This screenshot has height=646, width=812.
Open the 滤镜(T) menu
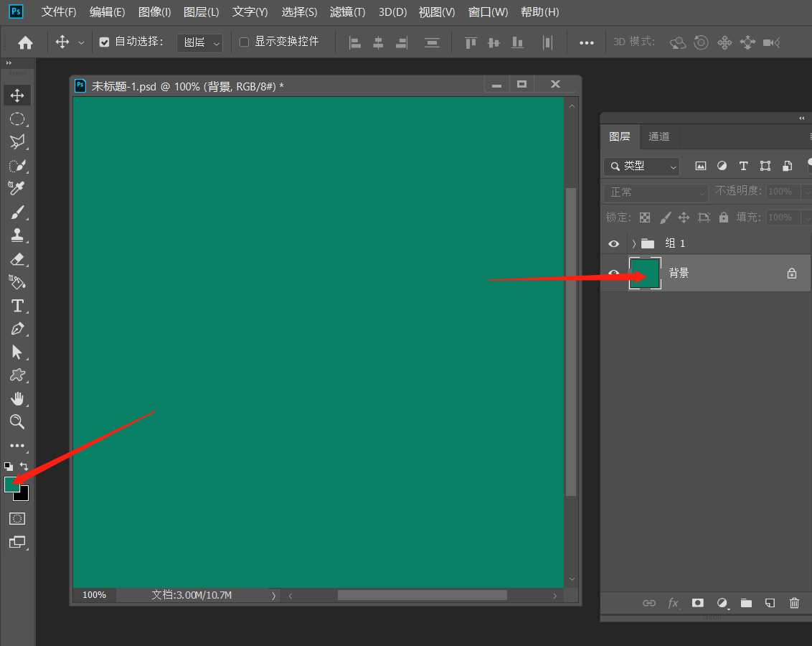[x=347, y=12]
